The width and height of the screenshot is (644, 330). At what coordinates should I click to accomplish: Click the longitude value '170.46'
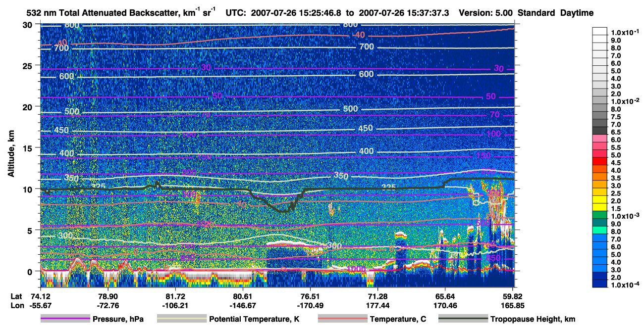445,306
